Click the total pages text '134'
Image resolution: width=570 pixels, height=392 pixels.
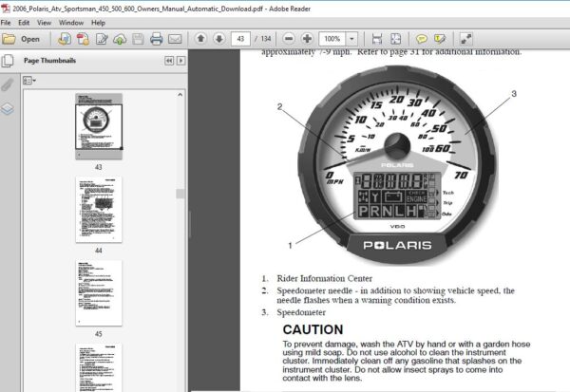[266, 39]
